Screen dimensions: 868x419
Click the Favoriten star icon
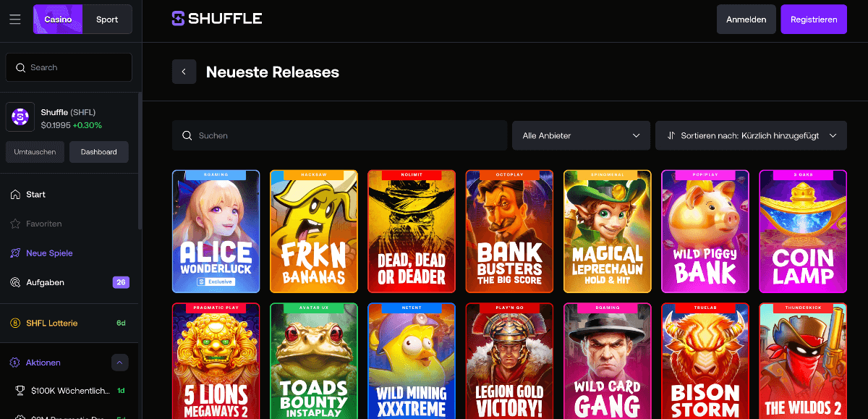15,224
